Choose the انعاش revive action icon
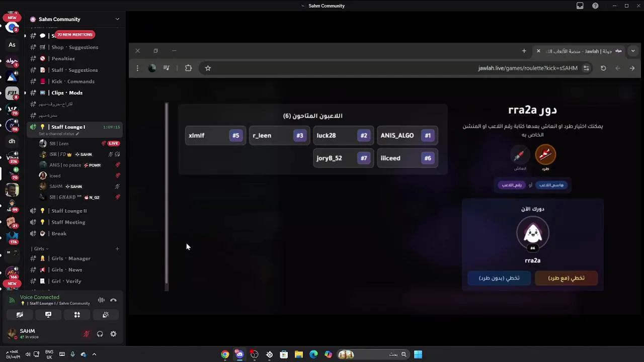 [519, 155]
